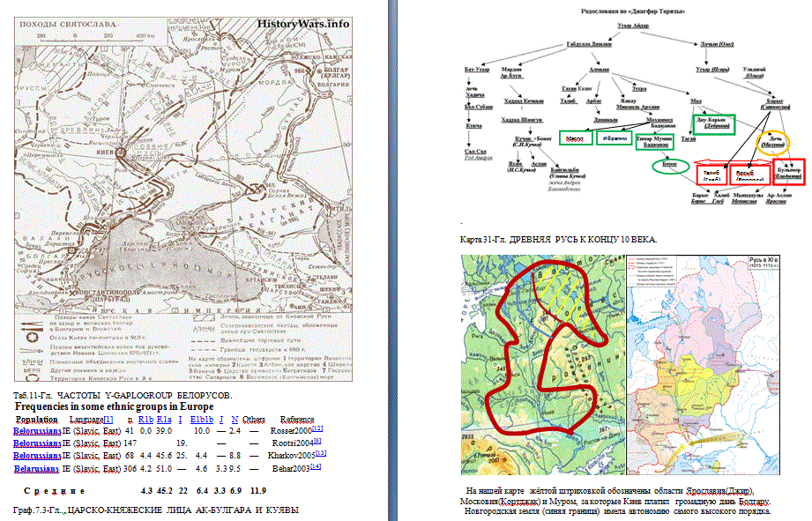Viewport: 812px width, 521px height.
Task: Click 'IE (Slavic, East)' in the Rosser2000 row
Action: point(92,431)
